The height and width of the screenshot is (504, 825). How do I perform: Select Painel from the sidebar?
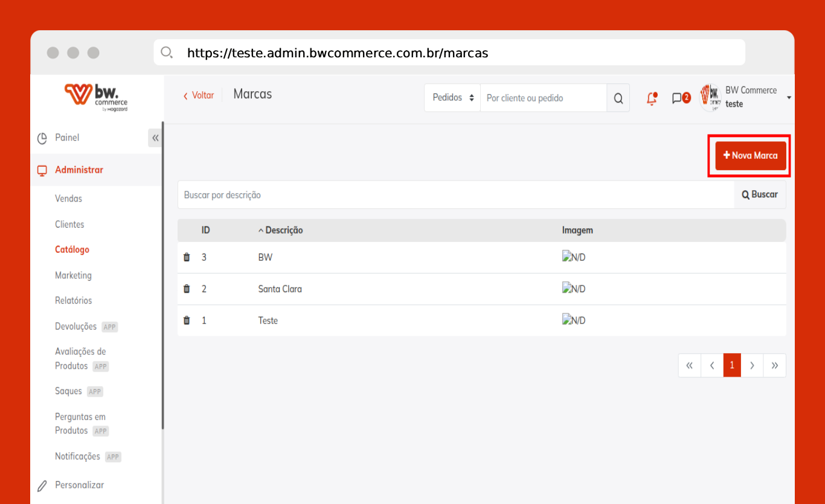(x=67, y=138)
